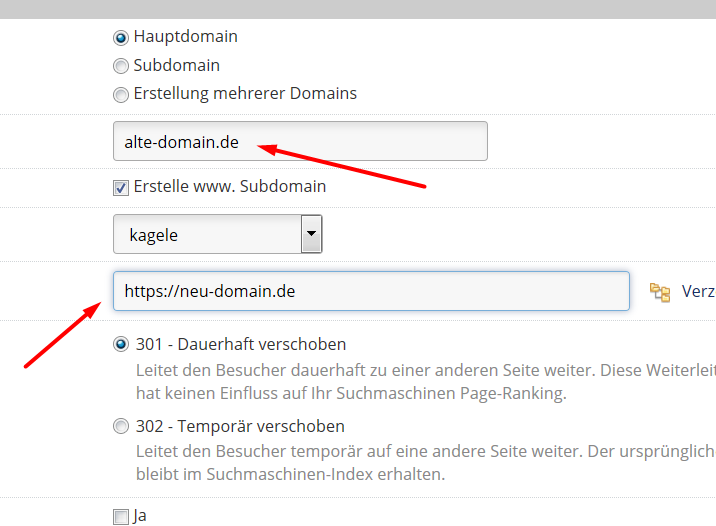Click into the https://neu-domain.de target field
Image resolution: width=716 pixels, height=526 pixels.
click(x=370, y=292)
